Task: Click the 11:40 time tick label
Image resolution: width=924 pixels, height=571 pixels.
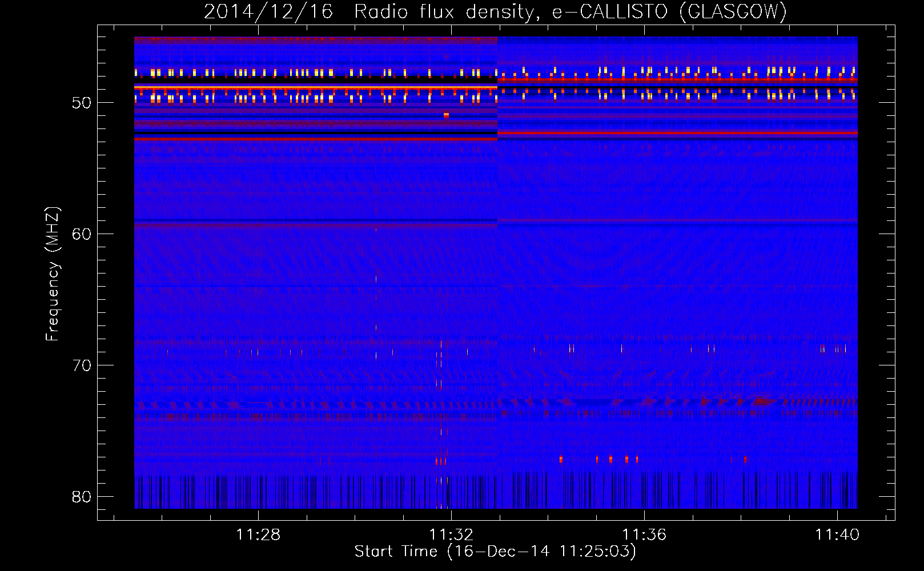Action: (837, 535)
